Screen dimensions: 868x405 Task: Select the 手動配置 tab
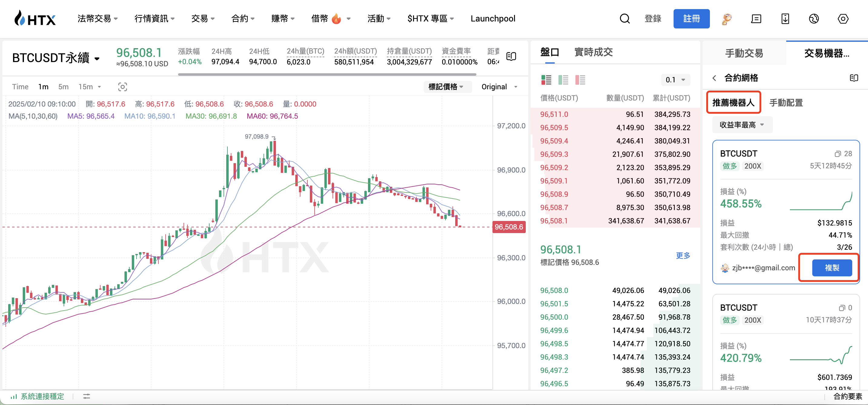(x=786, y=103)
